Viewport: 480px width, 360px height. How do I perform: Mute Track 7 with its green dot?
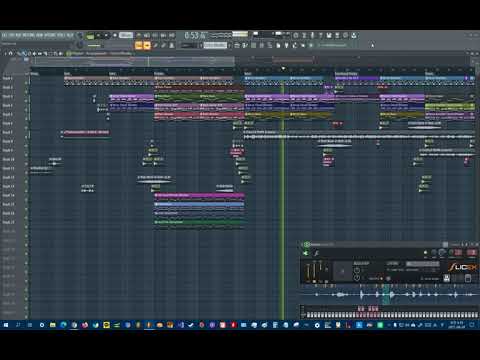pyautogui.click(x=26, y=137)
